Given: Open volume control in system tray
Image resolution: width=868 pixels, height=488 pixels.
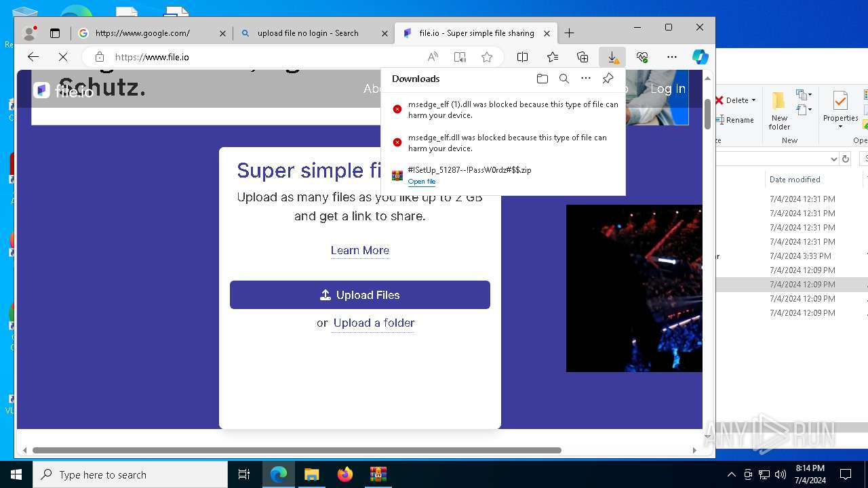Looking at the screenshot, I should click(780, 474).
